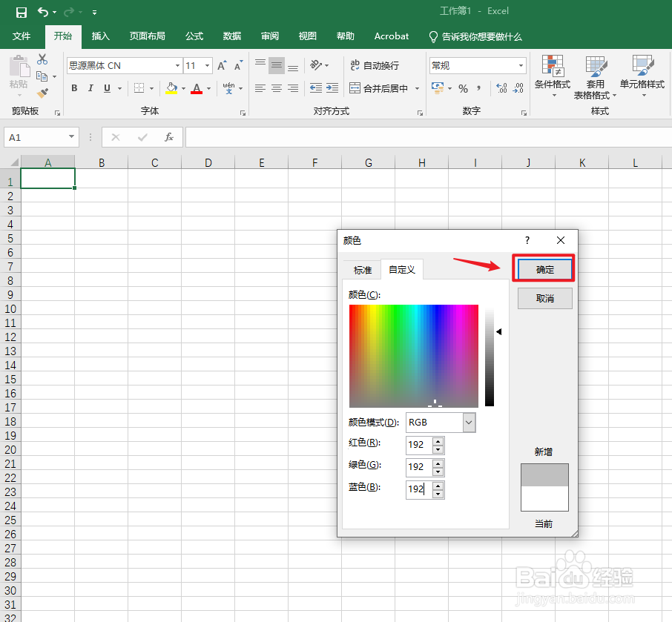Click 合并后居中 merge and center
Image resolution: width=672 pixels, height=622 pixels.
379,88
